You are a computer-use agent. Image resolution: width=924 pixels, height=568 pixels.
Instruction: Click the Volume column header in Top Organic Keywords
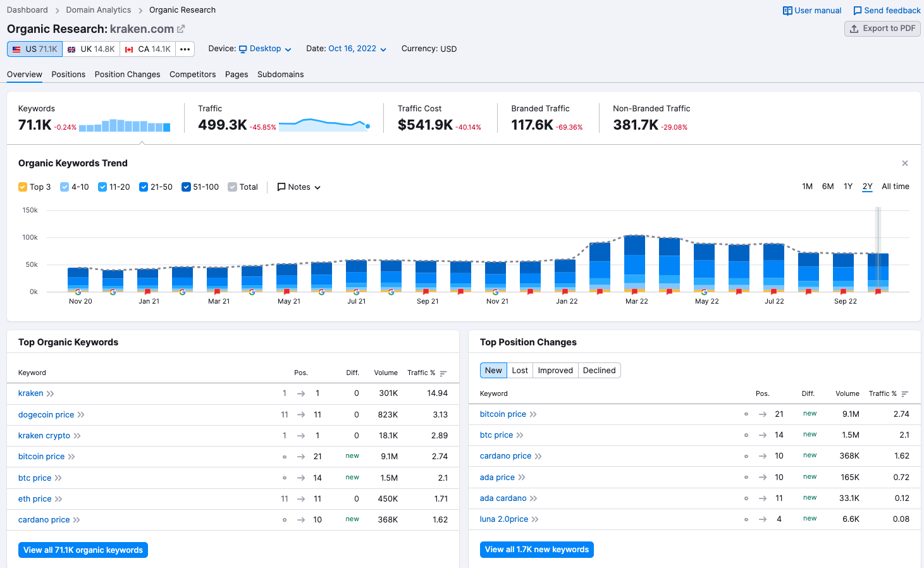tap(386, 373)
